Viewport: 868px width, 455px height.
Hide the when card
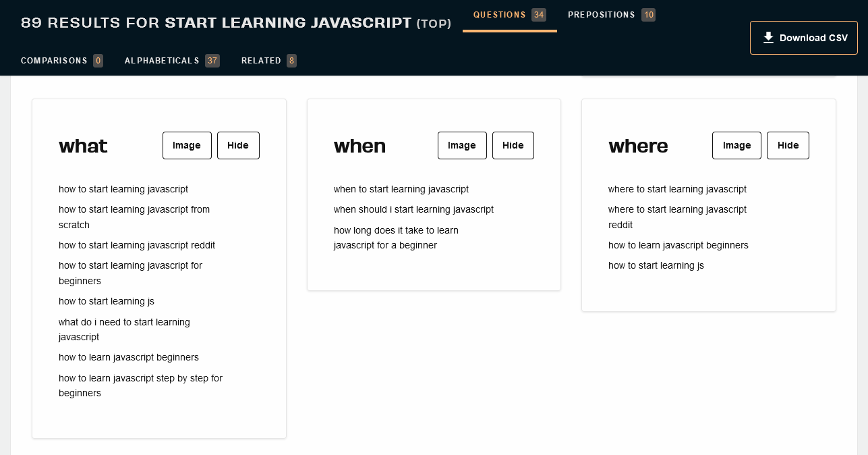[x=513, y=145]
